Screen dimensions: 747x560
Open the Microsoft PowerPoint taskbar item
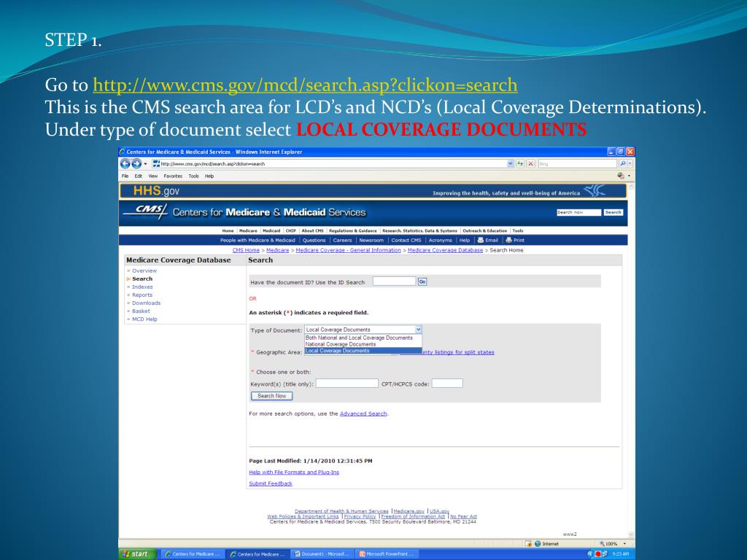387,554
